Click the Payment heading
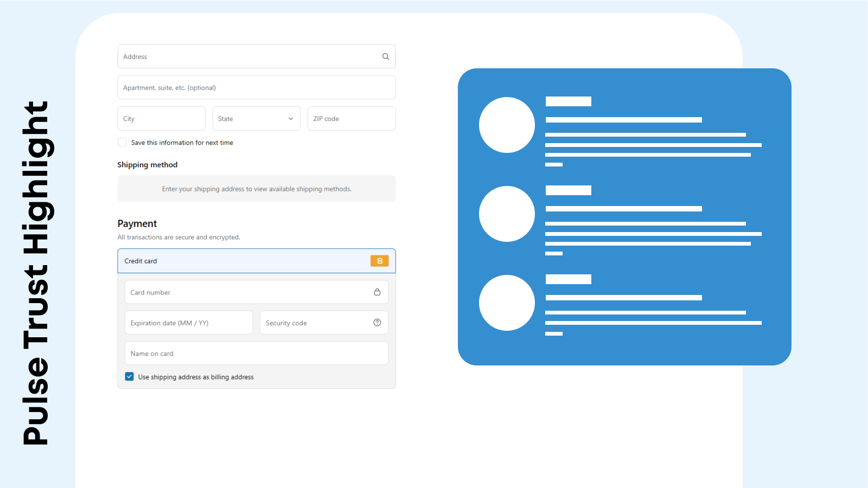868x488 pixels. (x=137, y=223)
